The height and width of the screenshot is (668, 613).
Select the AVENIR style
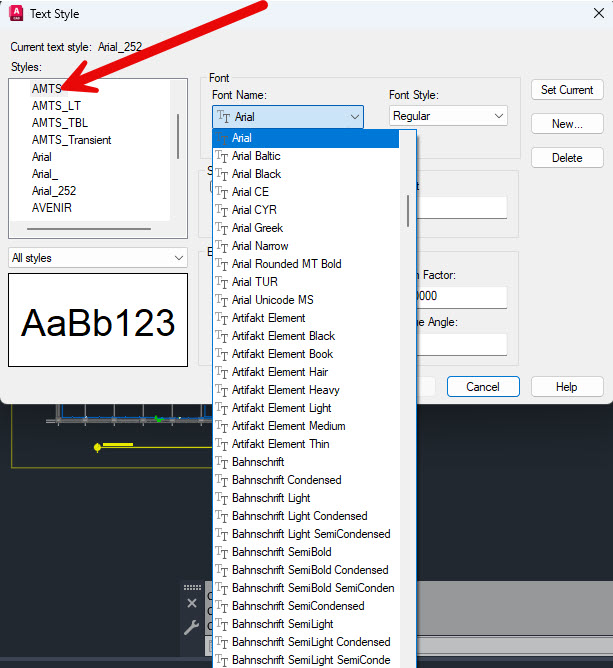pos(52,208)
